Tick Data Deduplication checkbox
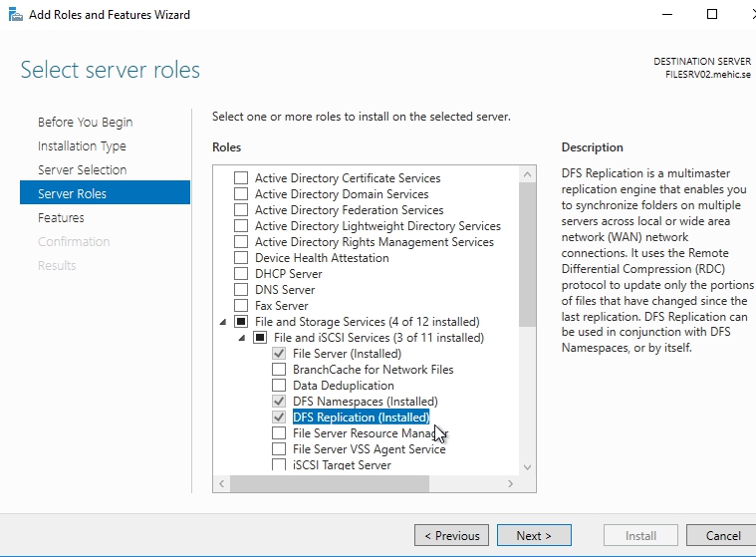 [279, 386]
